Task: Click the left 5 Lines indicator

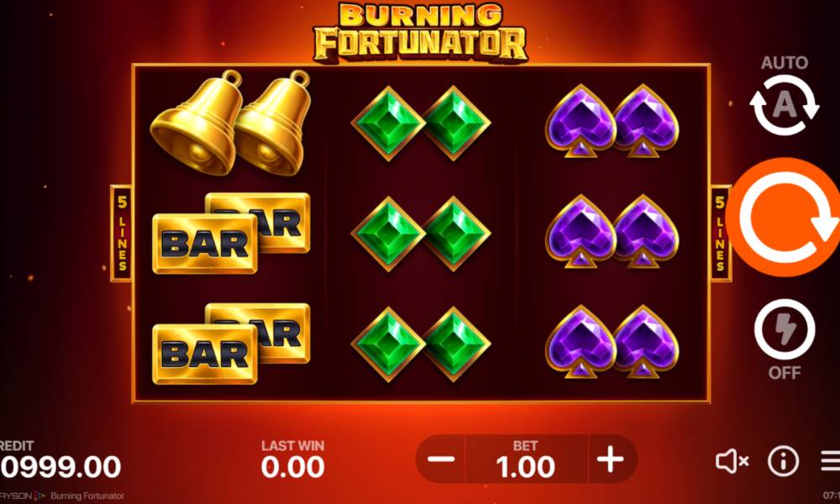Action: [x=122, y=233]
